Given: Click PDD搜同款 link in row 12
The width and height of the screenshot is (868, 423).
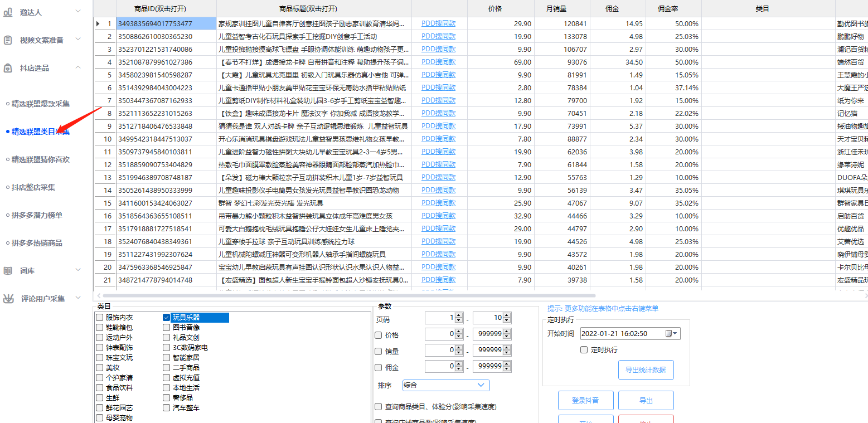Looking at the screenshot, I should [438, 164].
